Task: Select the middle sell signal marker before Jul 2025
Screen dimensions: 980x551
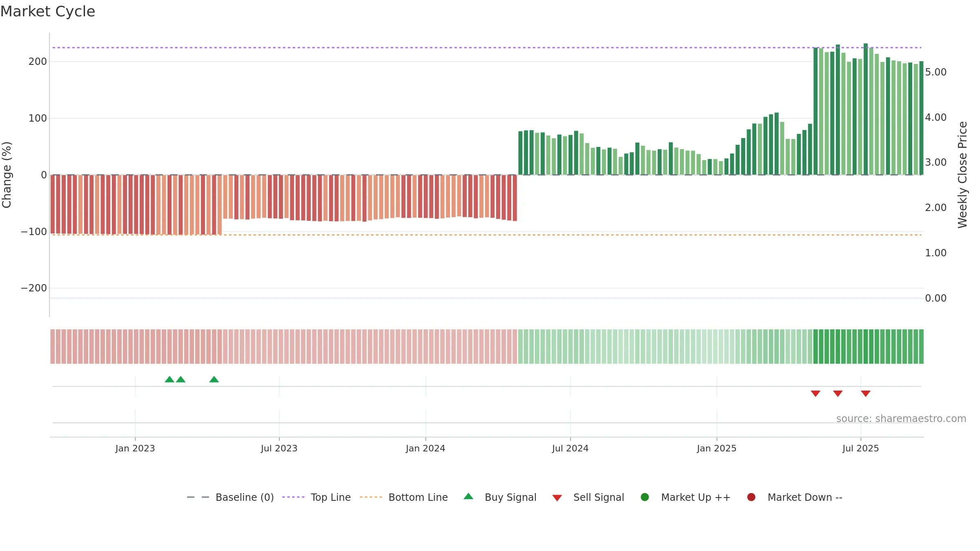Action: click(x=838, y=393)
